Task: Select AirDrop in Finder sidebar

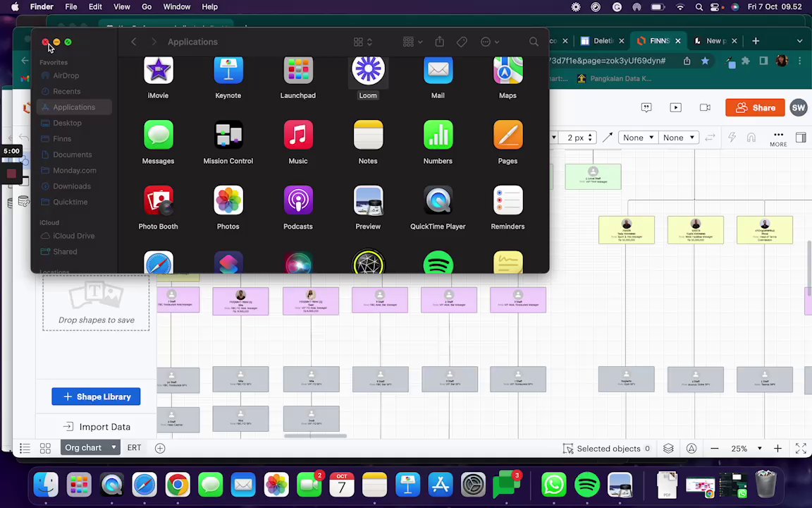Action: coord(66,75)
